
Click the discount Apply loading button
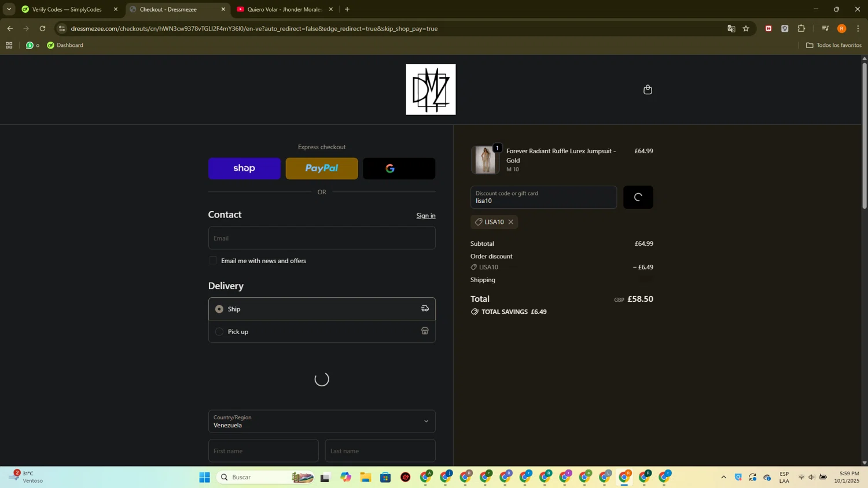[x=638, y=197]
